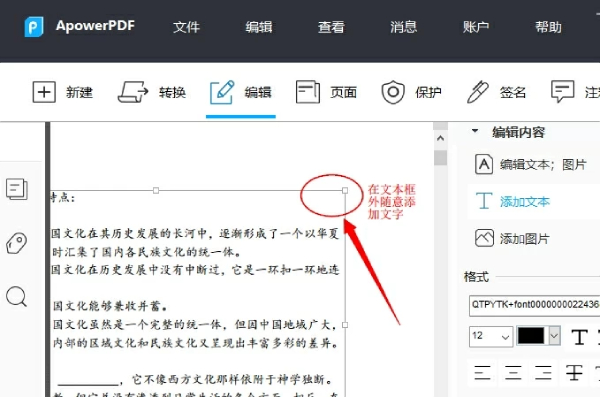Collapse the 编辑内容 section
Image resolution: width=600 pixels, height=397 pixels.
(475, 131)
